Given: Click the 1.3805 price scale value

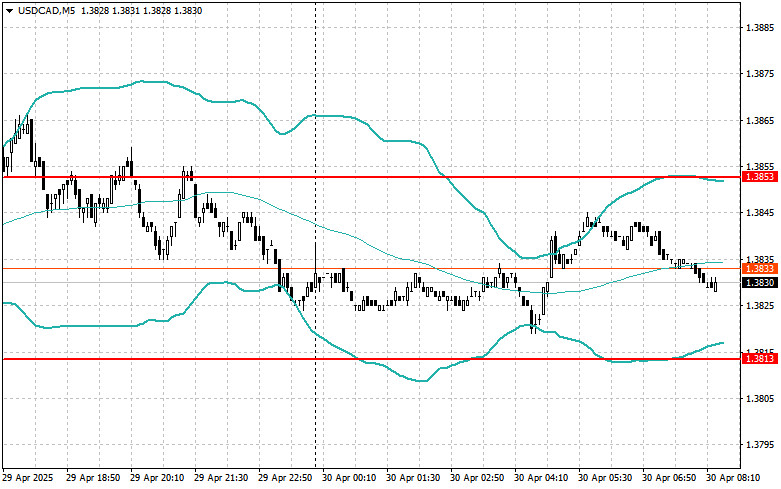Looking at the screenshot, I should tap(761, 398).
